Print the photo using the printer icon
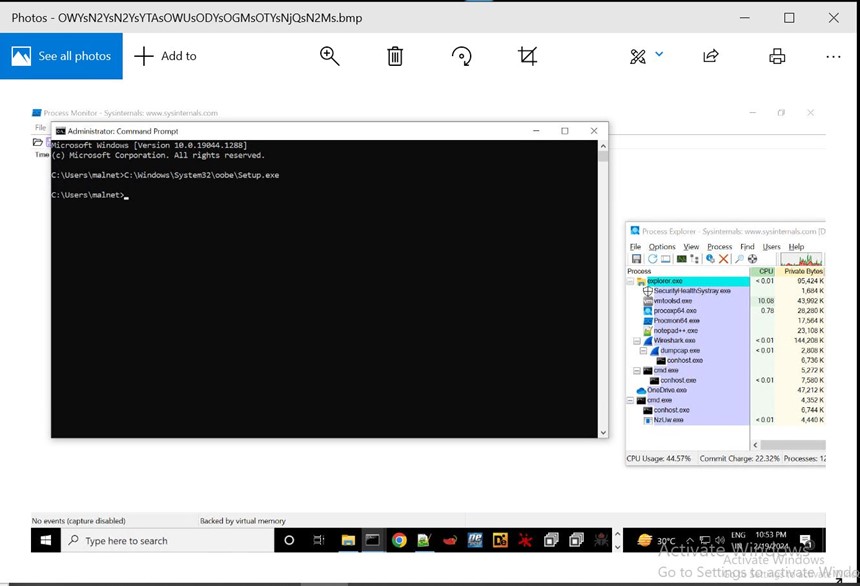Viewport: 860px width, 586px height. (x=777, y=56)
